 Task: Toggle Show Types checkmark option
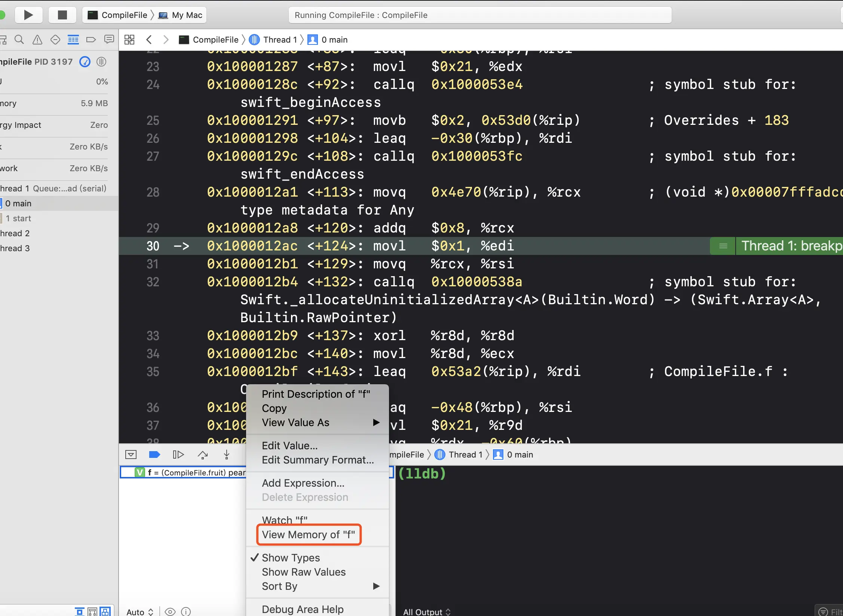pyautogui.click(x=291, y=558)
